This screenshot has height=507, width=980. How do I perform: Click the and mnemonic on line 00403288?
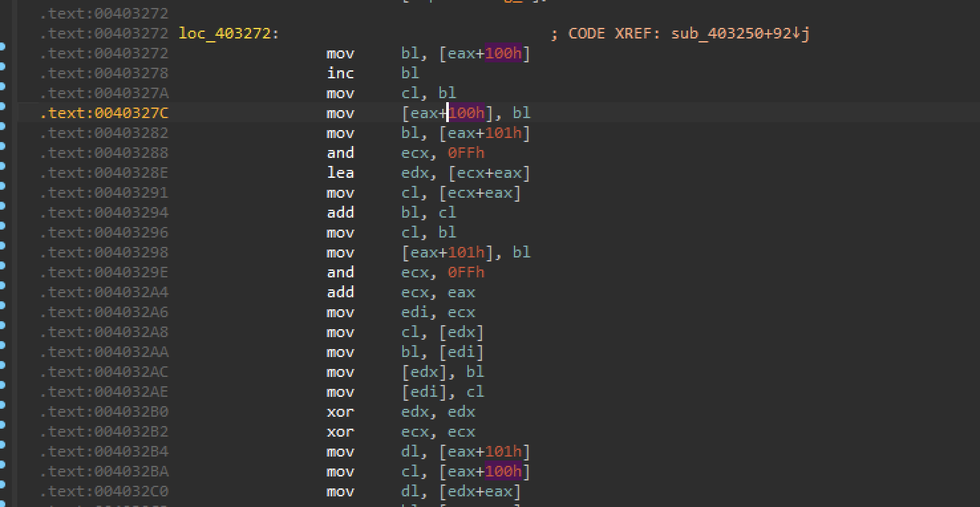pyautogui.click(x=340, y=153)
